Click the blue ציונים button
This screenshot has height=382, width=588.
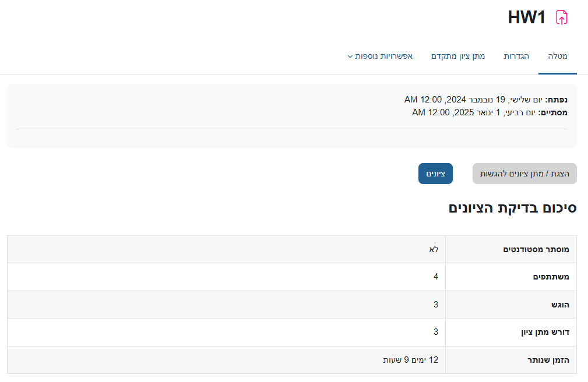435,174
